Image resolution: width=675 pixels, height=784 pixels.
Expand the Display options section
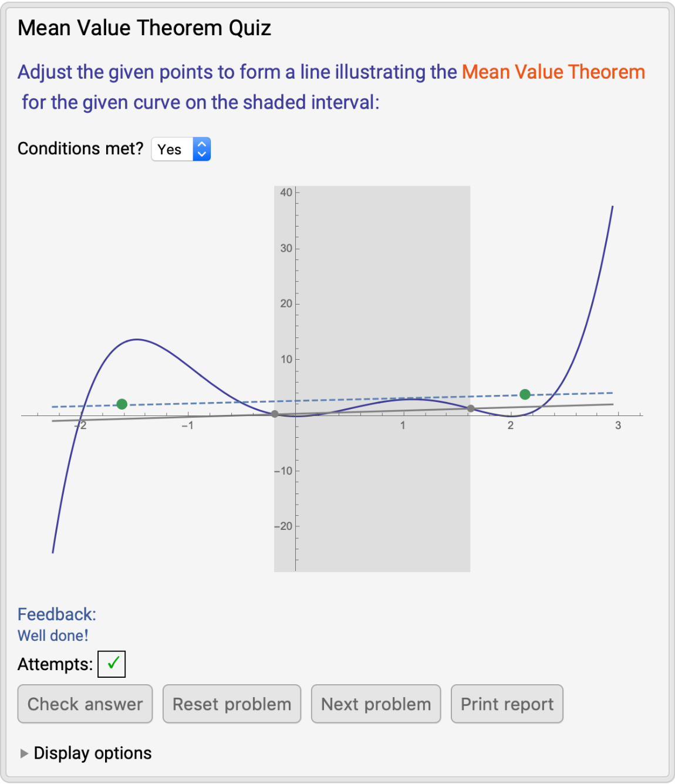click(25, 753)
